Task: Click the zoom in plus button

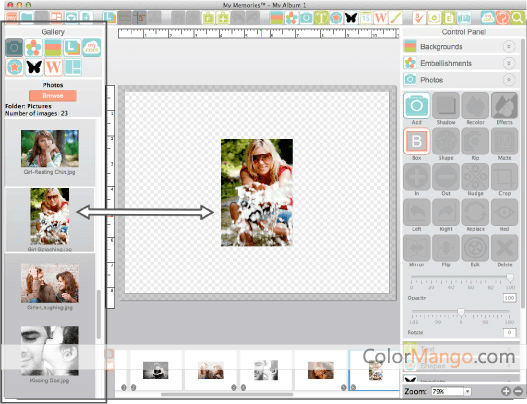Action: [506, 391]
